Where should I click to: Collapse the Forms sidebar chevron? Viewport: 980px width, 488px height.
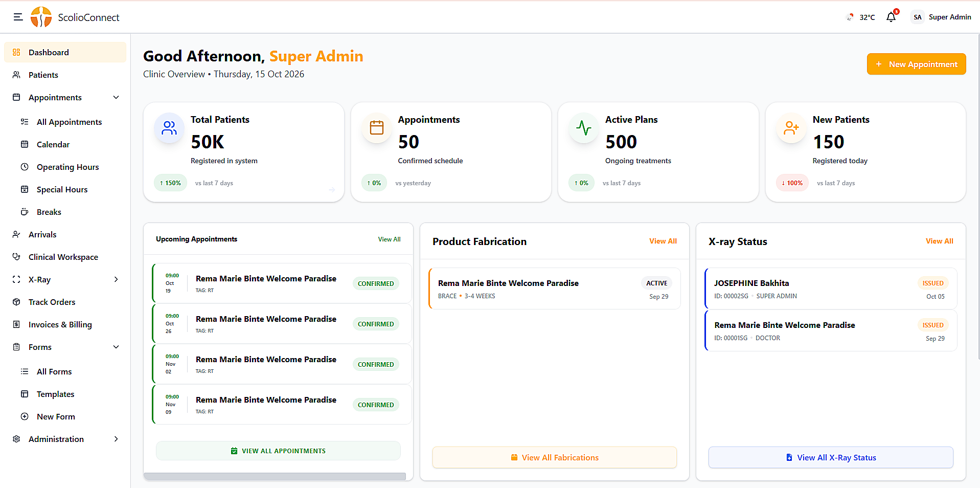coord(116,347)
